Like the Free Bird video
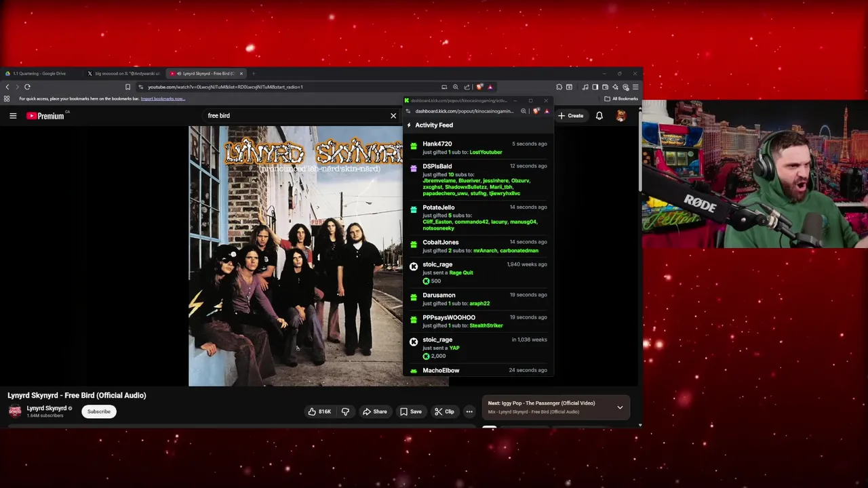 click(x=319, y=411)
